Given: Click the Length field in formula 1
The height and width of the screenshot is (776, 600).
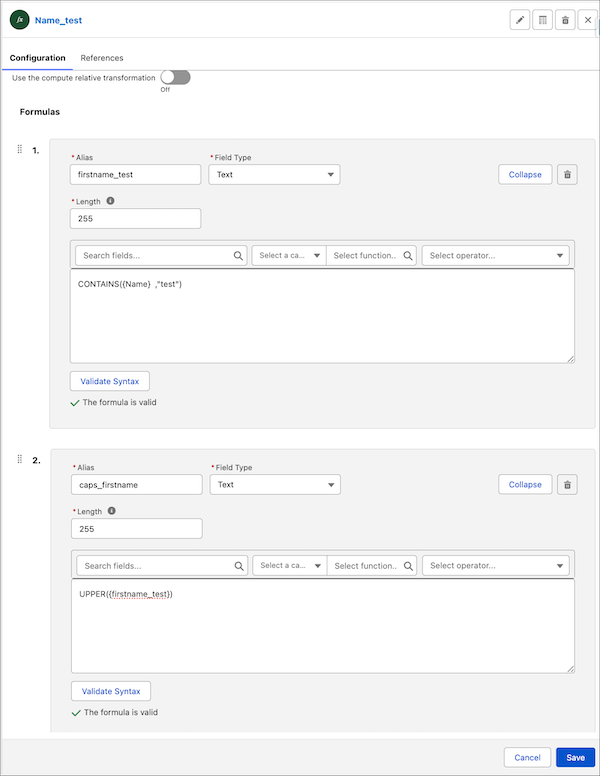Looking at the screenshot, I should pos(135,219).
